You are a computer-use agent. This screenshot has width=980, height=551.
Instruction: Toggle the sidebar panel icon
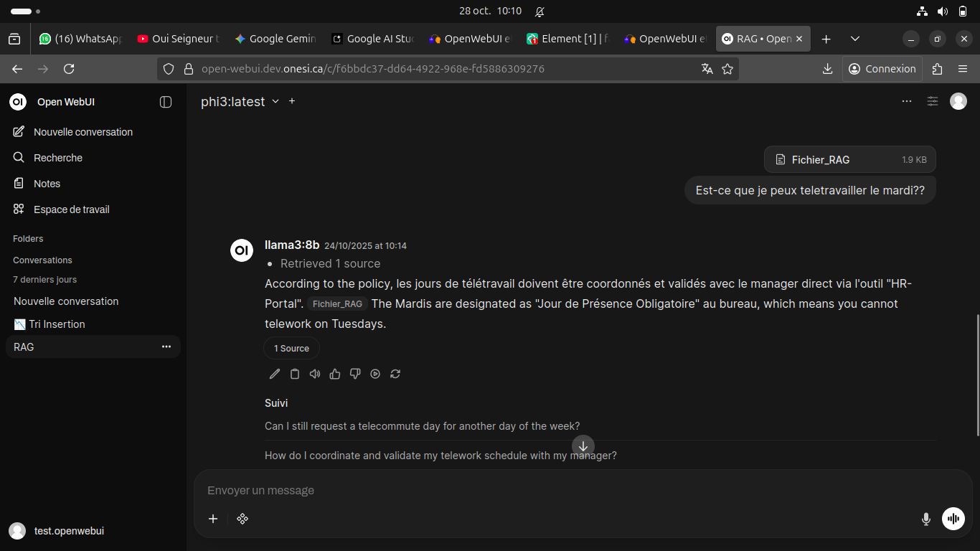tap(166, 102)
